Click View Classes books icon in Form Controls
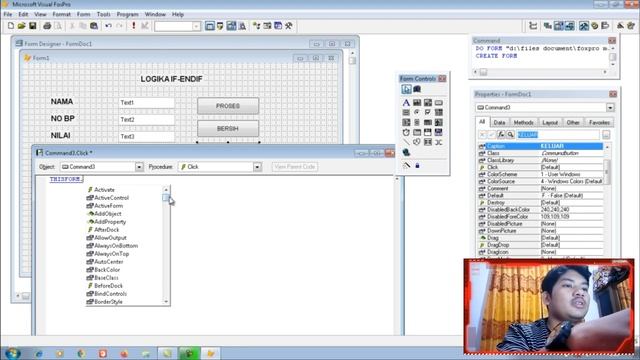 pyautogui.click(x=417, y=89)
